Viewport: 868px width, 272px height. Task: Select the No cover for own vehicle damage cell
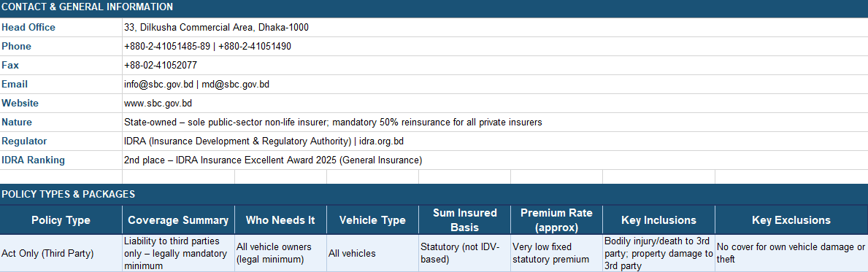click(791, 253)
